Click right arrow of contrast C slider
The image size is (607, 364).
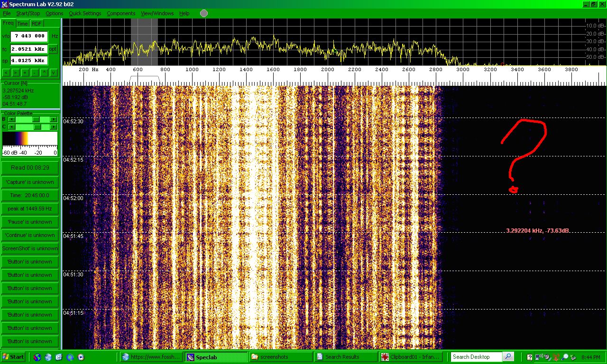54,127
